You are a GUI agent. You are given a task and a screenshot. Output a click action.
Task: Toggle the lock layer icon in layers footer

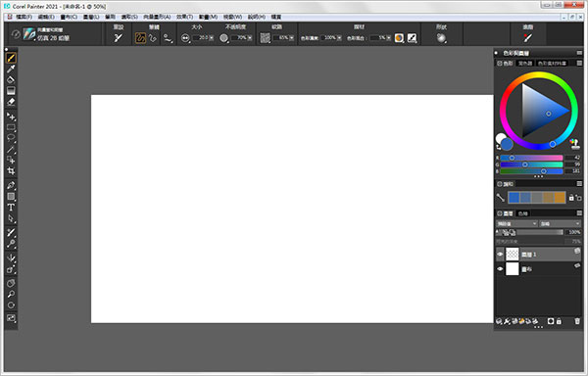coord(560,321)
